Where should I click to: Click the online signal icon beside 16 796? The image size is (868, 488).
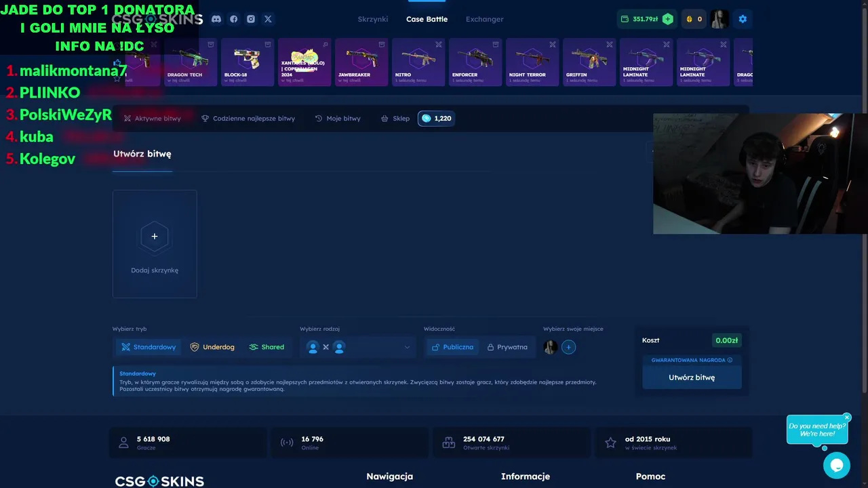click(287, 443)
